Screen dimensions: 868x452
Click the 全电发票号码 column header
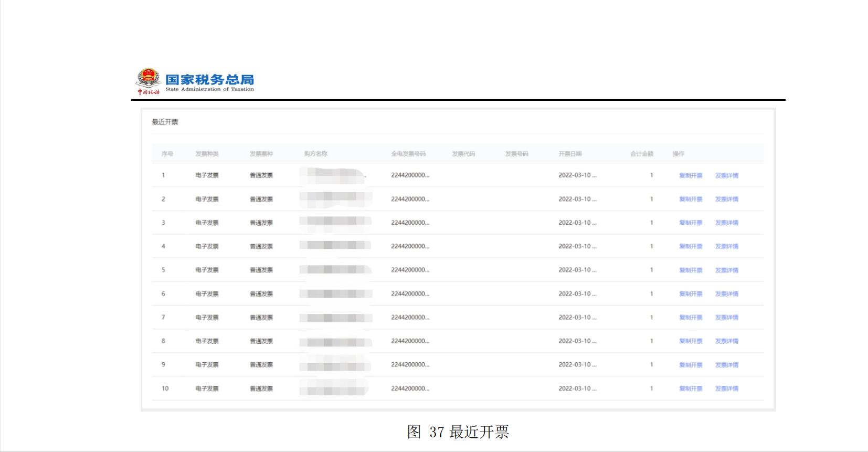point(408,154)
